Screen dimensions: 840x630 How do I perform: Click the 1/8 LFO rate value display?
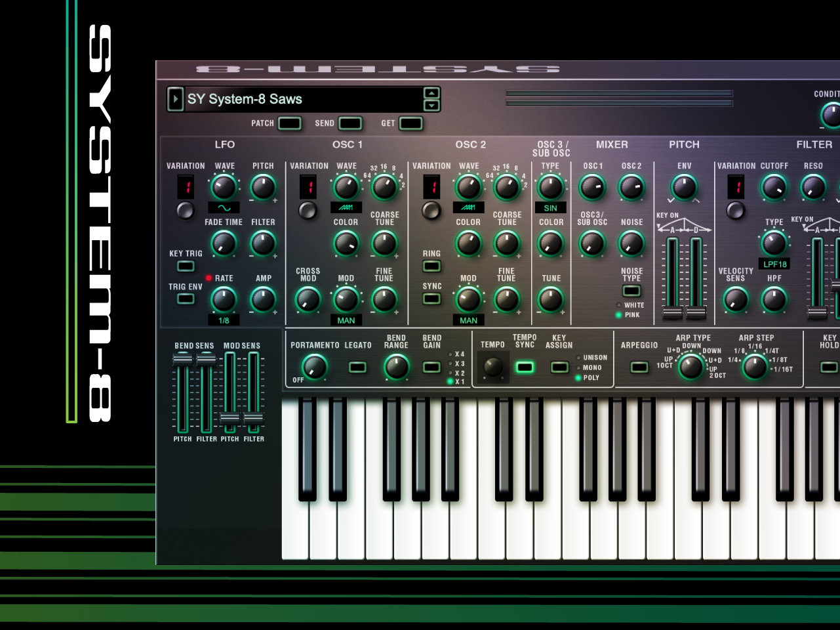pos(224,320)
